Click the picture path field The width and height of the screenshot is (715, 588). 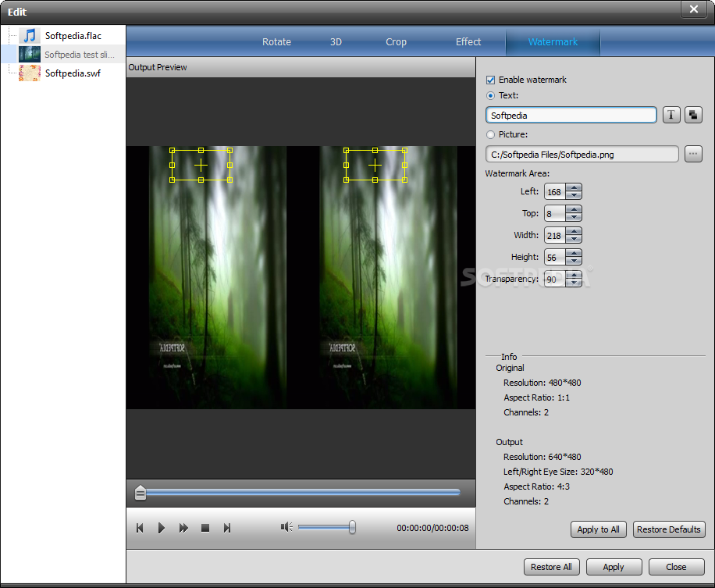(x=582, y=154)
